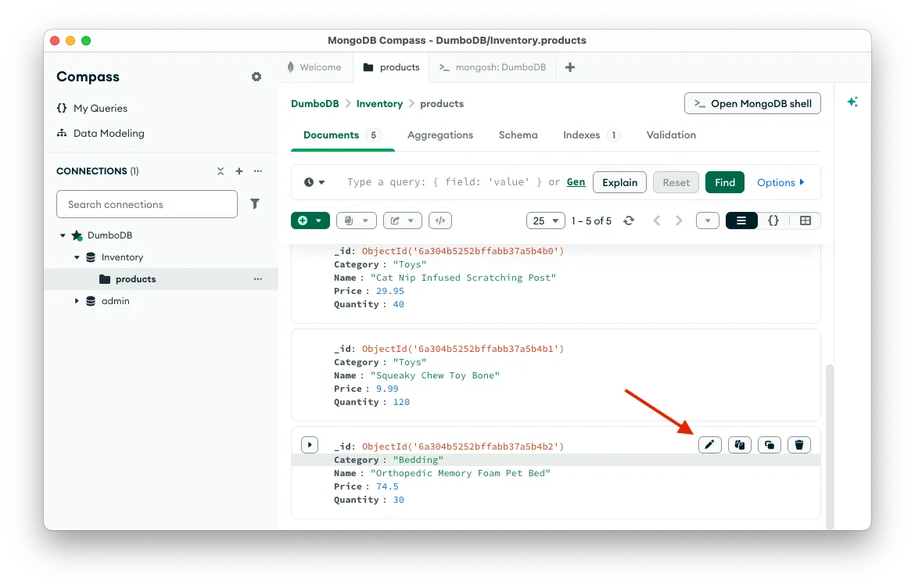Open products collection options ellipsis
Viewport: 915px width, 588px height.
[x=258, y=279]
